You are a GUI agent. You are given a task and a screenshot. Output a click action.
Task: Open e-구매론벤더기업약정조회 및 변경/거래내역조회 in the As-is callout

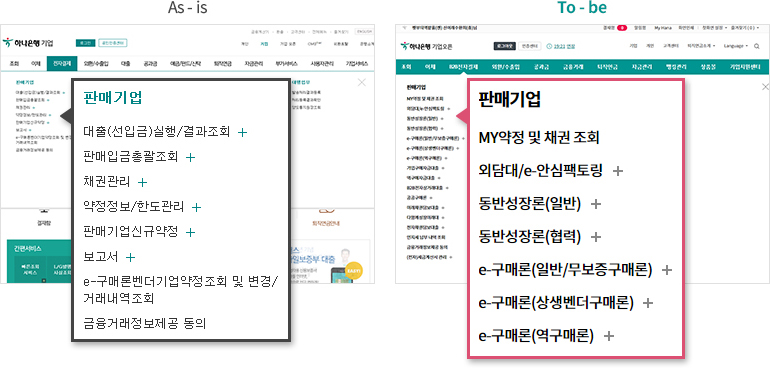[181, 290]
